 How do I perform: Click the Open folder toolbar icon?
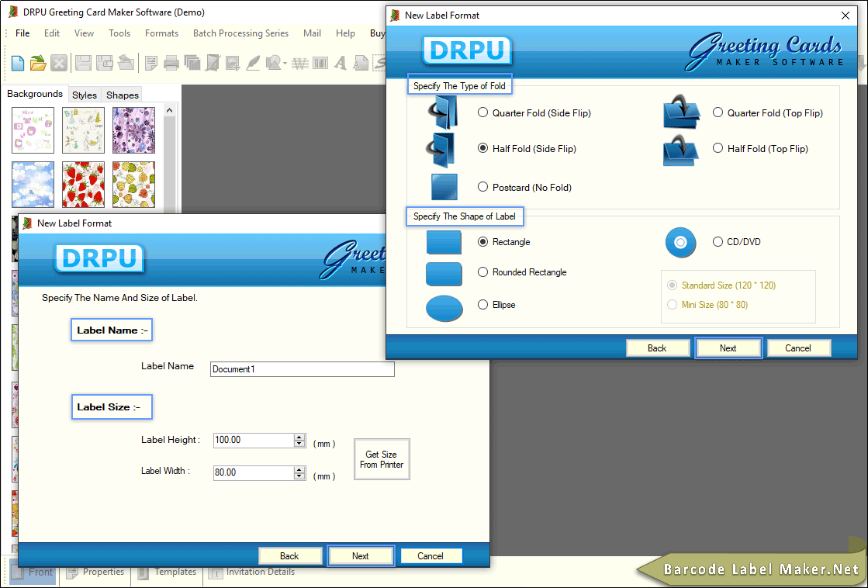click(38, 63)
